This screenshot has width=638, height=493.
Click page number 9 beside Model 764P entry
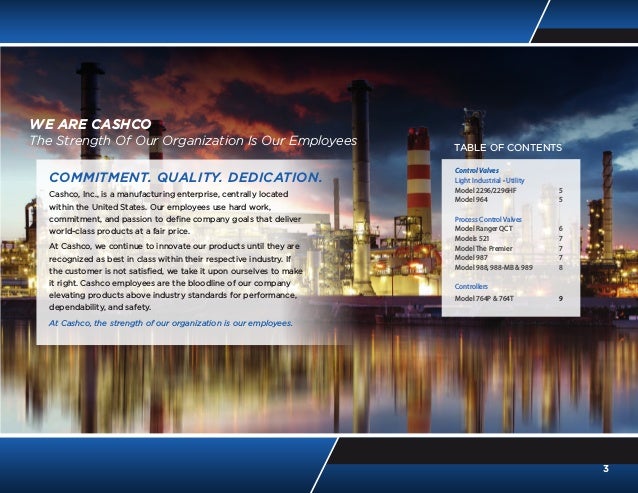tap(561, 299)
